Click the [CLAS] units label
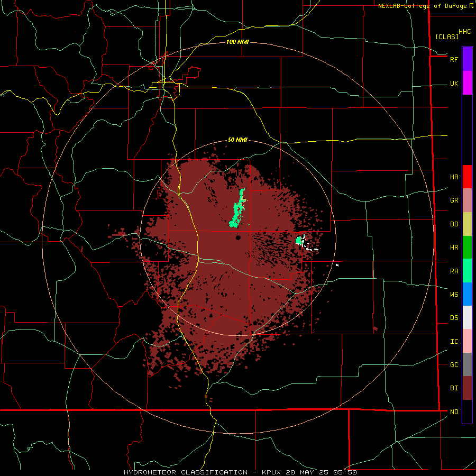Viewport: 476px width, 476px height. click(447, 36)
